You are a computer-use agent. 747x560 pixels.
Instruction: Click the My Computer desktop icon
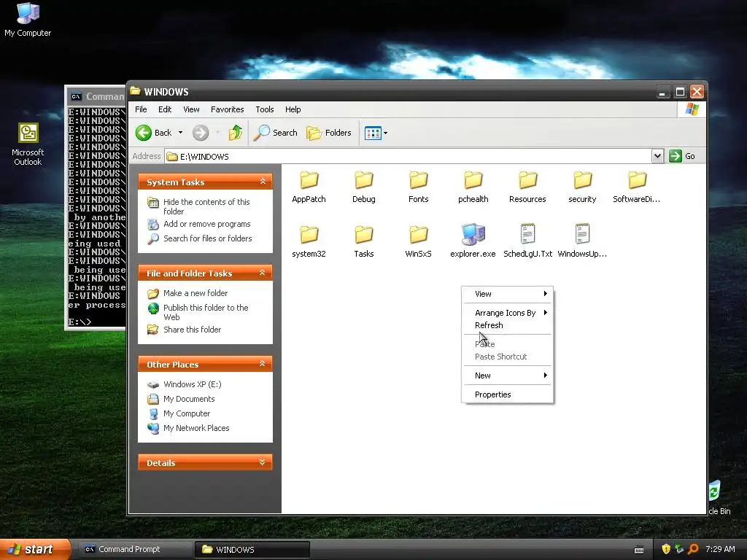(x=28, y=19)
